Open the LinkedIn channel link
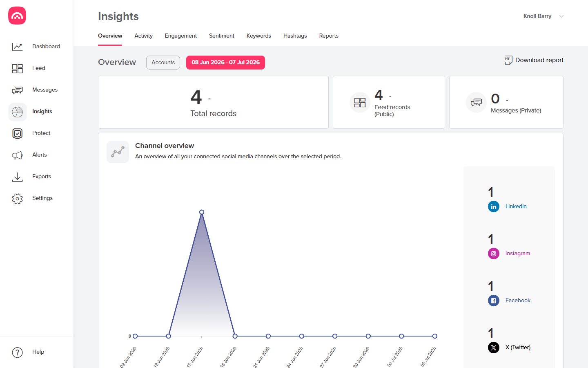The height and width of the screenshot is (368, 588). (x=516, y=206)
